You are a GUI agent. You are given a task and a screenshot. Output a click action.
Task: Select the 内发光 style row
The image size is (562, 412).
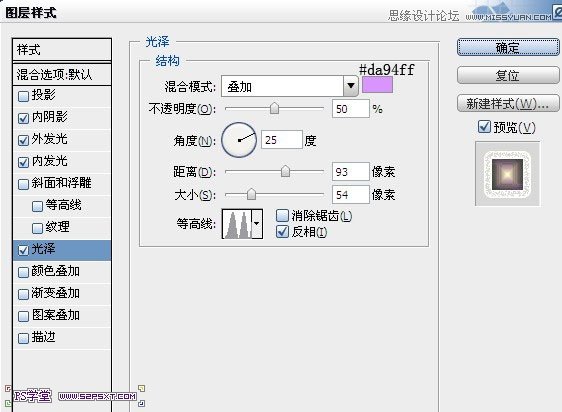(x=62, y=162)
